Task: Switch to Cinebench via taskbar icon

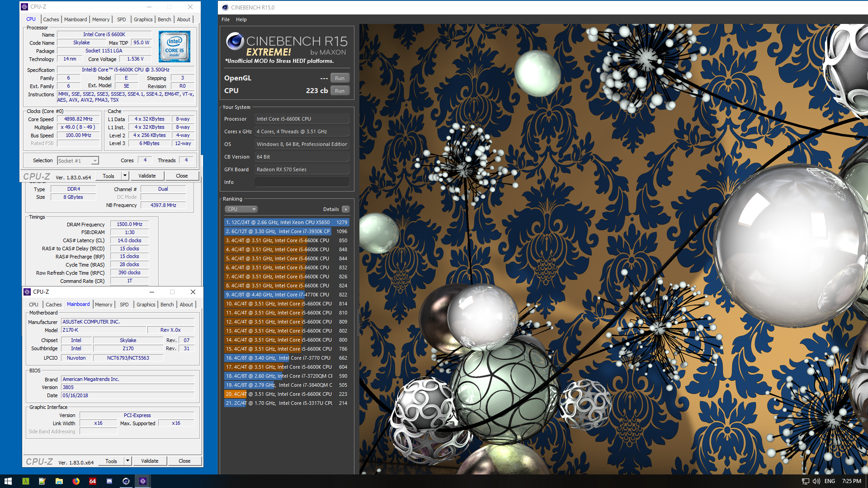Action: [126, 481]
